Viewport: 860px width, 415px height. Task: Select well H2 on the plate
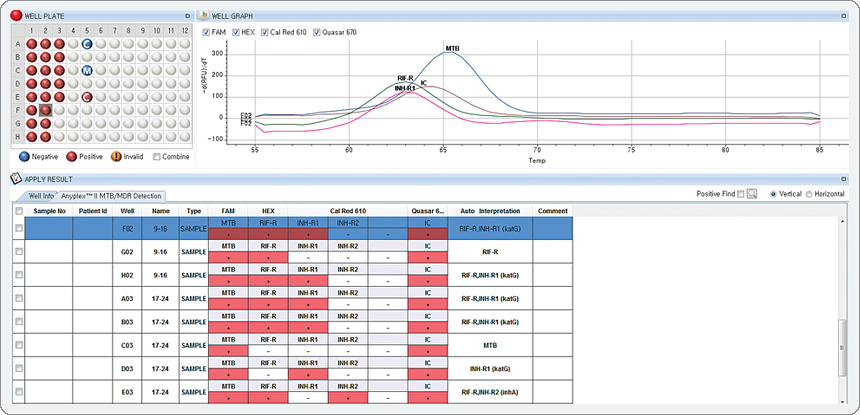pos(46,136)
